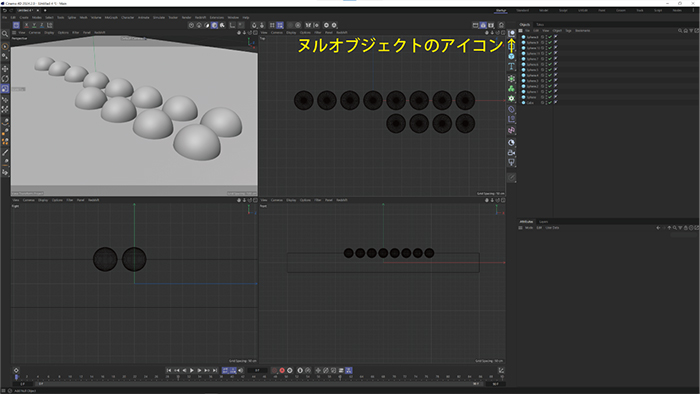Click the Undo arrow in top bar
The height and width of the screenshot is (394, 700).
tap(4, 10)
